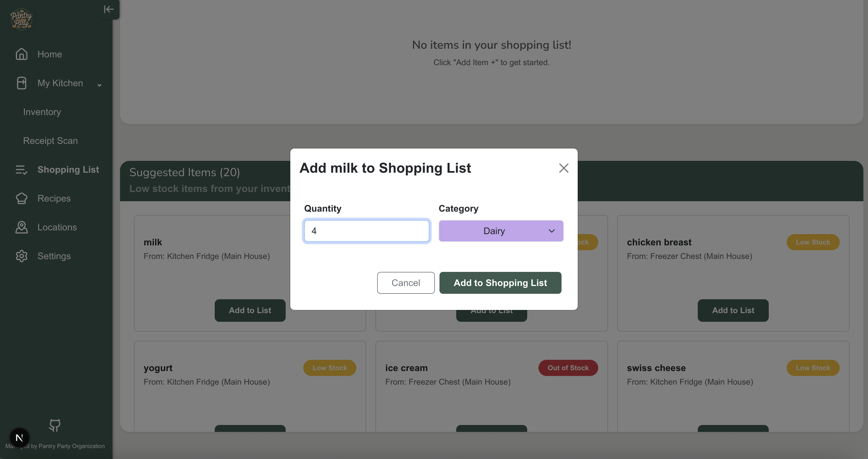
Task: Focus the Quantity input field
Action: 366,231
